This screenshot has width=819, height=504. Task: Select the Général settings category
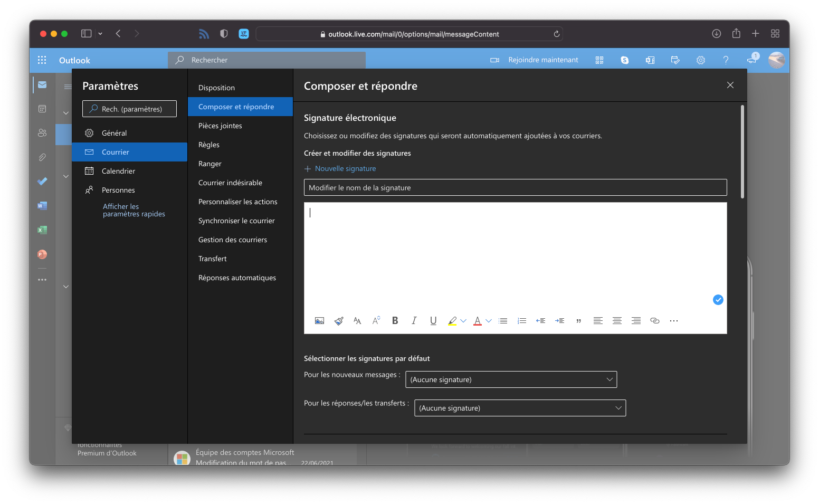click(x=129, y=133)
